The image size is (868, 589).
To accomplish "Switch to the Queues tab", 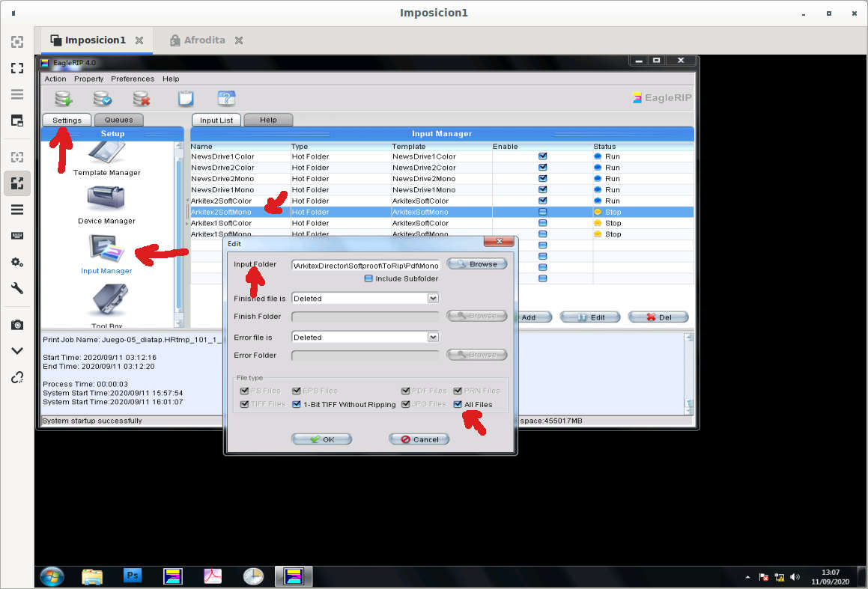I will [118, 120].
